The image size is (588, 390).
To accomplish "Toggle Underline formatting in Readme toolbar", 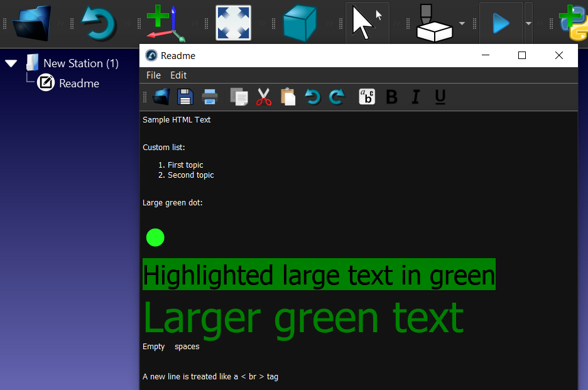I will tap(440, 97).
